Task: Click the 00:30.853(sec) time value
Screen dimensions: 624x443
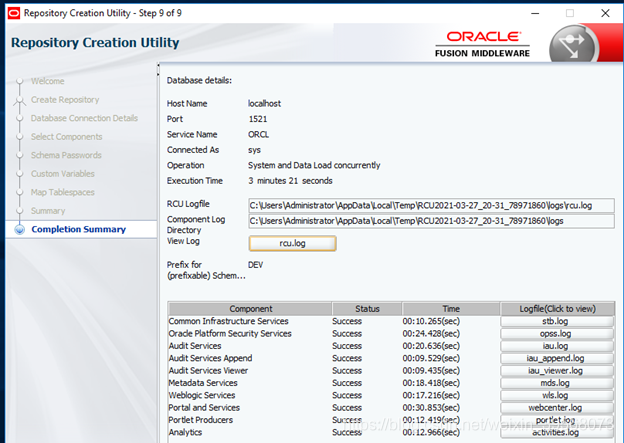Action: [431, 408]
